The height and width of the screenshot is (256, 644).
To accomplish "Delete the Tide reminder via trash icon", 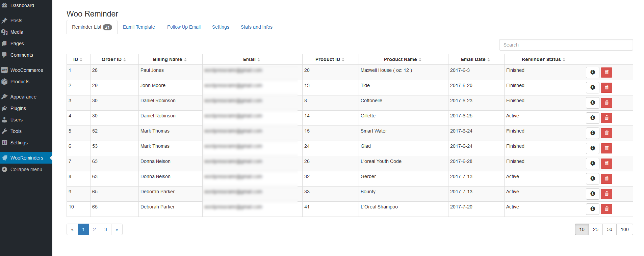I will (x=606, y=88).
